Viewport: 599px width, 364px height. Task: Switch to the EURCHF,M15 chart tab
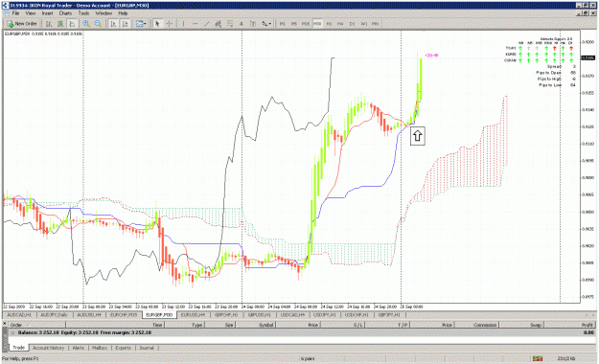pos(124,315)
